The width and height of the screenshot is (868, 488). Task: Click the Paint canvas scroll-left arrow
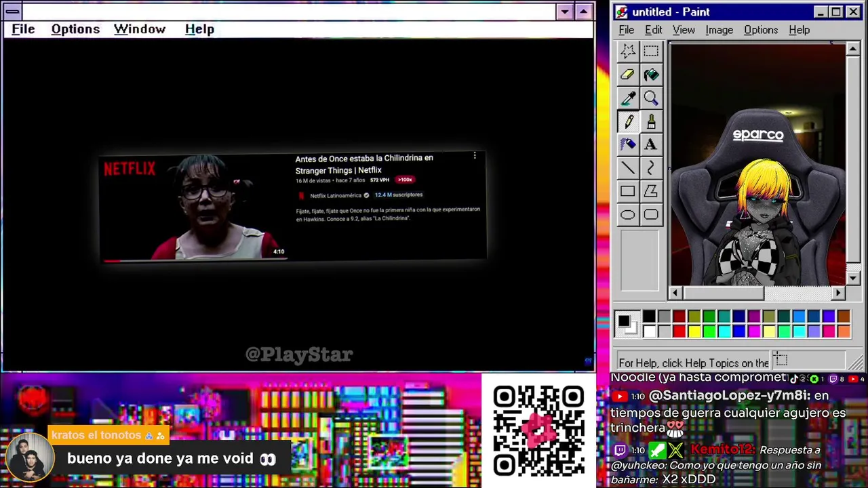(675, 293)
